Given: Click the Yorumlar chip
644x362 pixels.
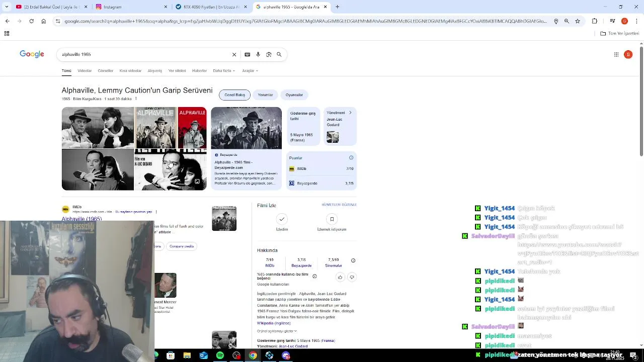Looking at the screenshot, I should pyautogui.click(x=265, y=95).
